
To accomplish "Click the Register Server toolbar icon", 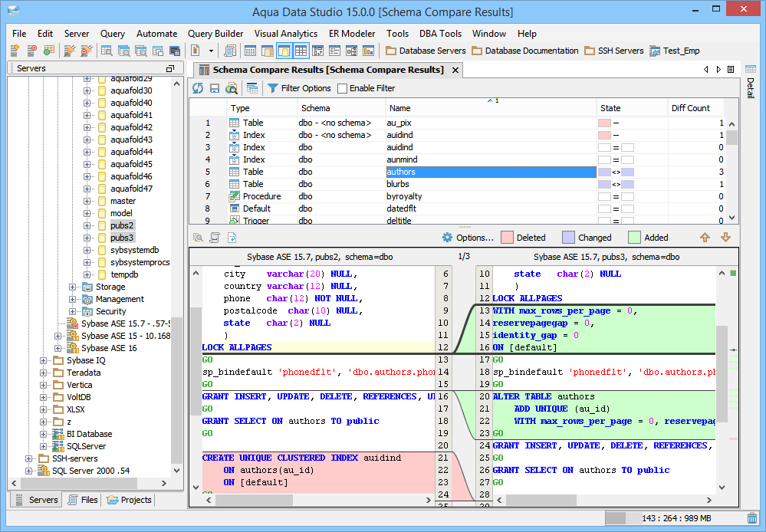I will point(15,51).
